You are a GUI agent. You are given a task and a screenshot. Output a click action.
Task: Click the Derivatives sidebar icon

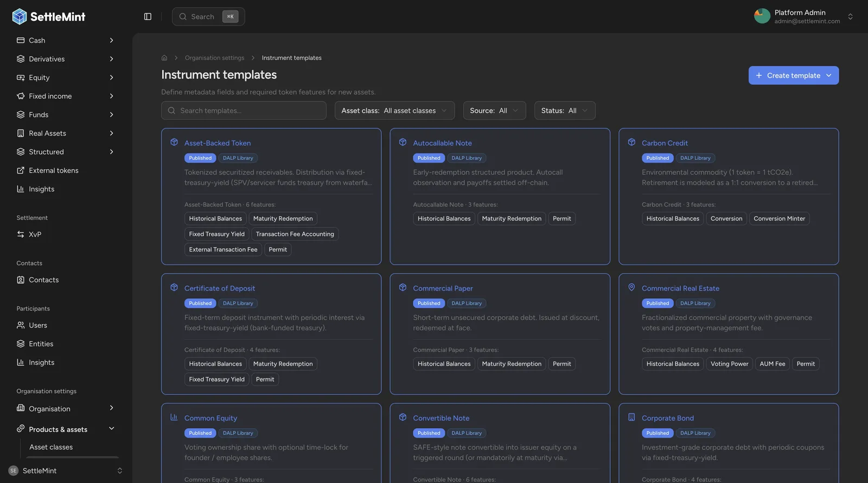click(x=21, y=59)
